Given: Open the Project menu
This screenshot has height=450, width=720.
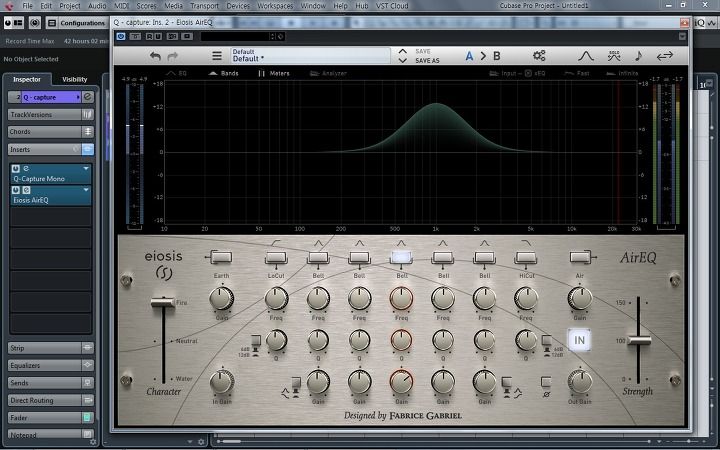Looking at the screenshot, I should coord(70,6).
